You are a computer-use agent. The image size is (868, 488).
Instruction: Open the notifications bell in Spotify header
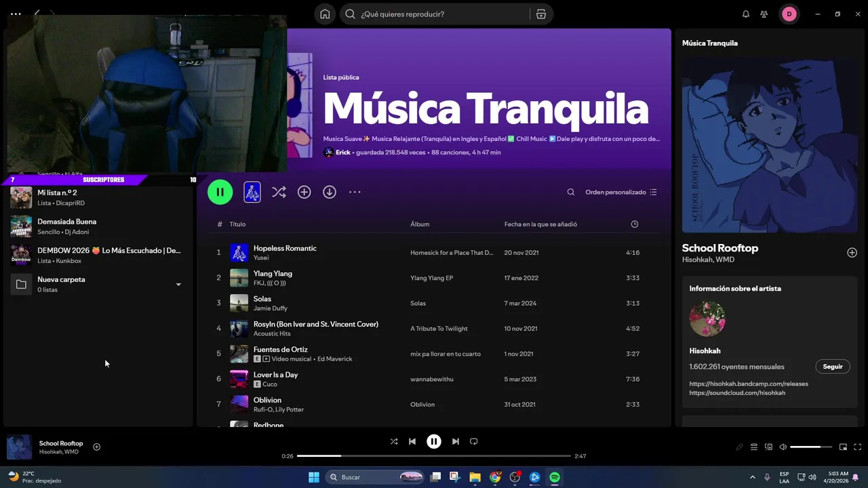(x=746, y=14)
